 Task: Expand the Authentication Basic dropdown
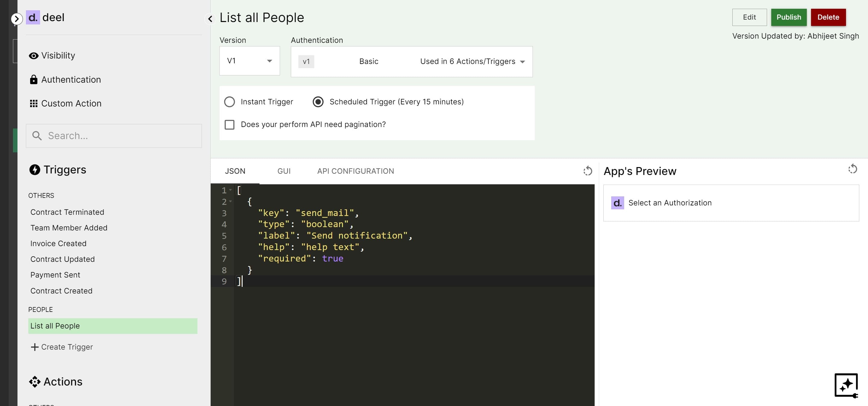(x=411, y=62)
